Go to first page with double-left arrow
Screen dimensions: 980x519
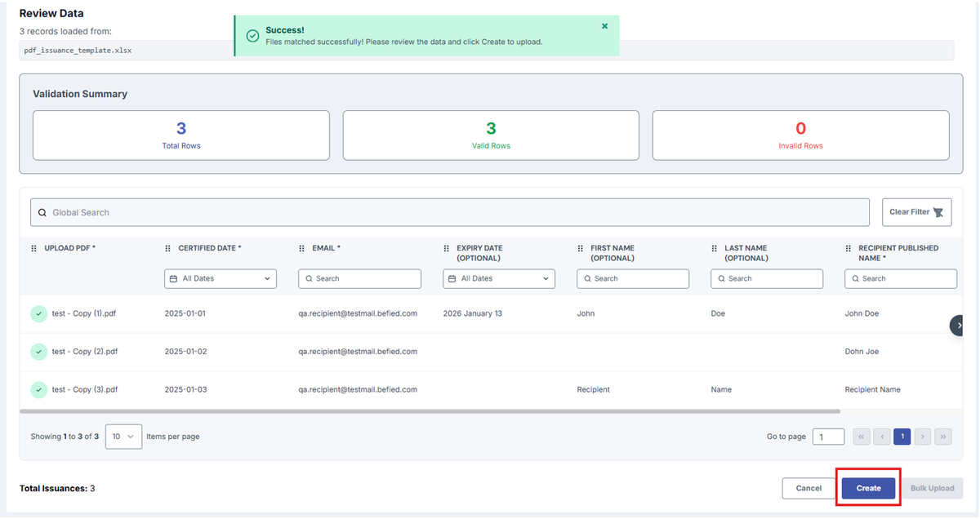pos(862,437)
